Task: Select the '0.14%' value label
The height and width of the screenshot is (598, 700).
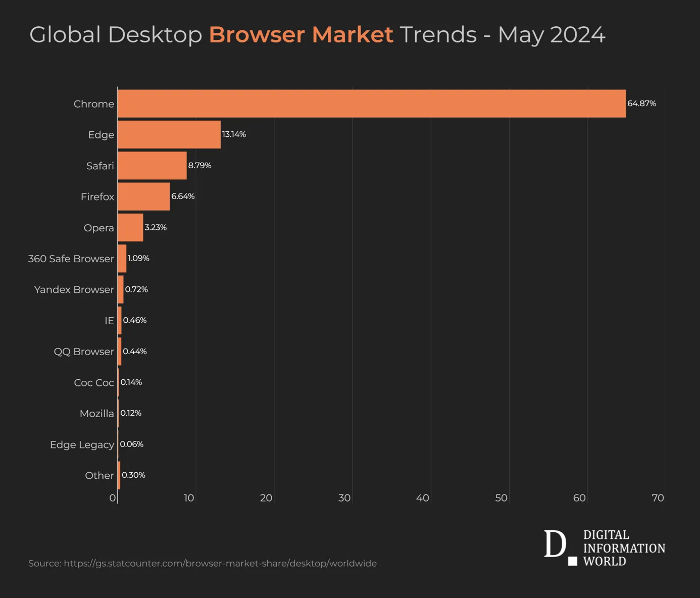Action: tap(131, 382)
